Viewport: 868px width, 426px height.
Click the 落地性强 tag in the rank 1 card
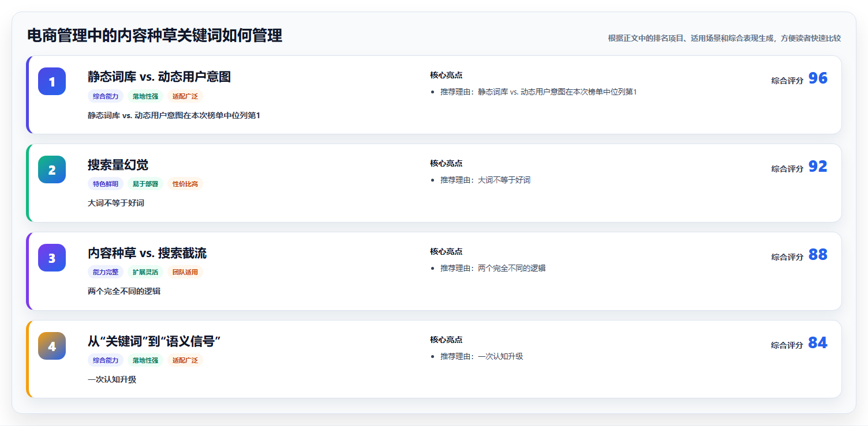[145, 96]
